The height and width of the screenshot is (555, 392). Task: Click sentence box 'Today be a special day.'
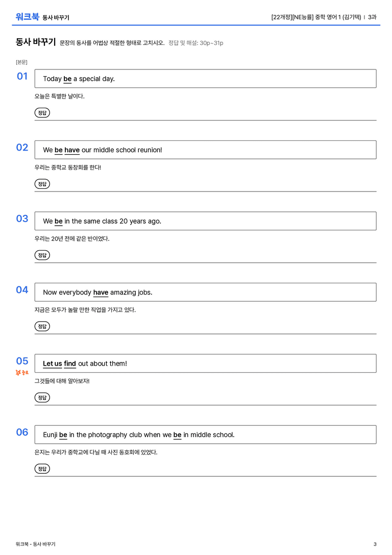[205, 79]
